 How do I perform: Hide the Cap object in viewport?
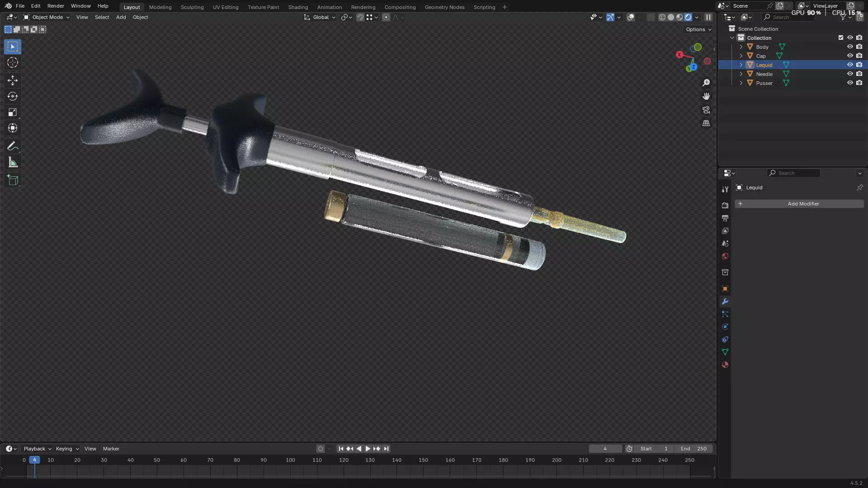coord(850,56)
